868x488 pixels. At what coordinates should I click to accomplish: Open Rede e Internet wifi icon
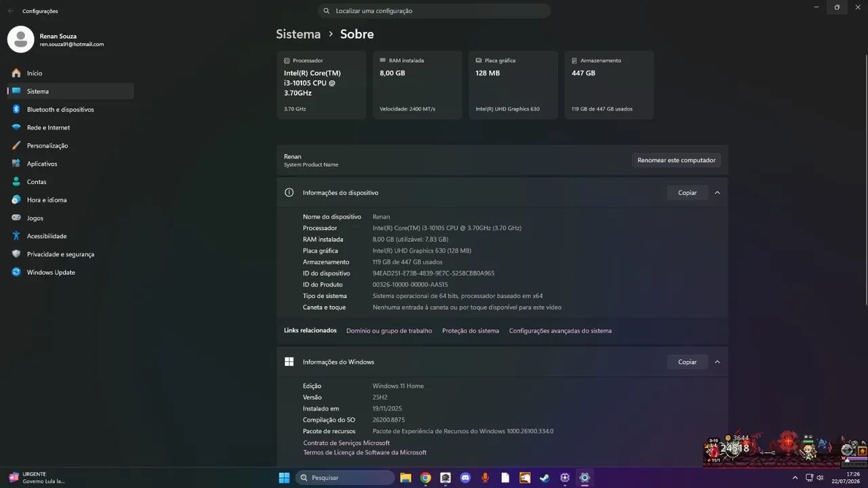(16, 128)
